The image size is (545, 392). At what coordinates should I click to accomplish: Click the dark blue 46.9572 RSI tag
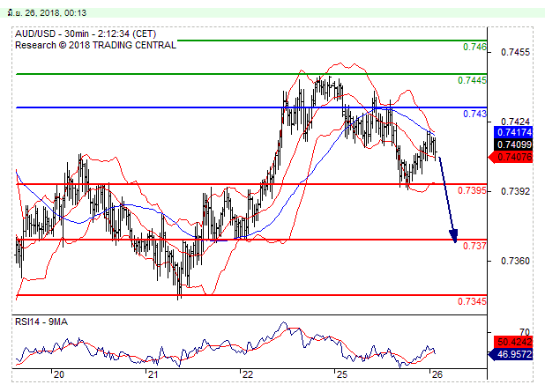coord(511,354)
